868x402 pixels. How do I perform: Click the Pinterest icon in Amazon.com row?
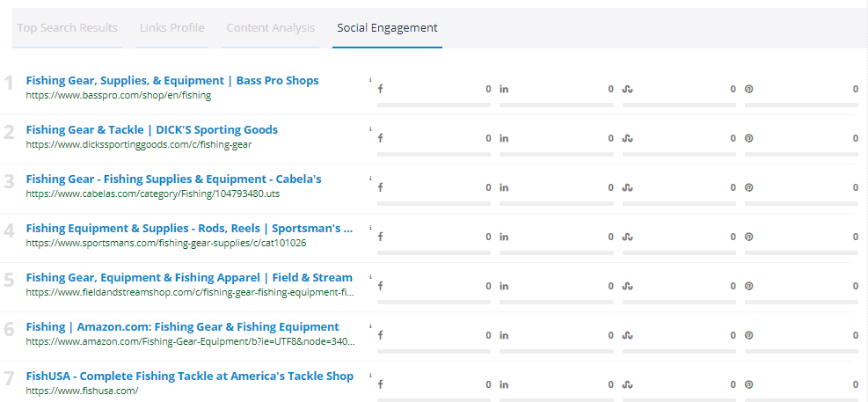[748, 335]
